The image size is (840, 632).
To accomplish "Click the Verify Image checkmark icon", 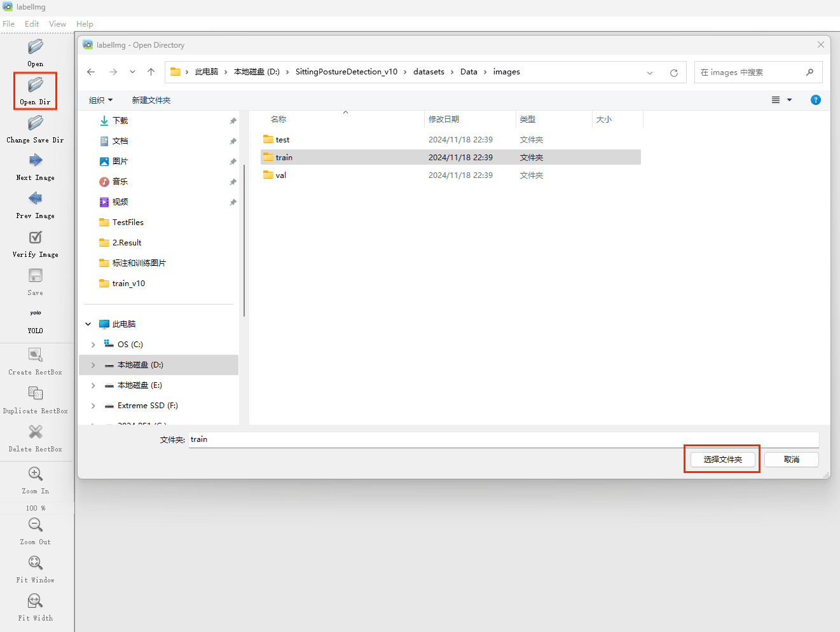I will [x=35, y=238].
